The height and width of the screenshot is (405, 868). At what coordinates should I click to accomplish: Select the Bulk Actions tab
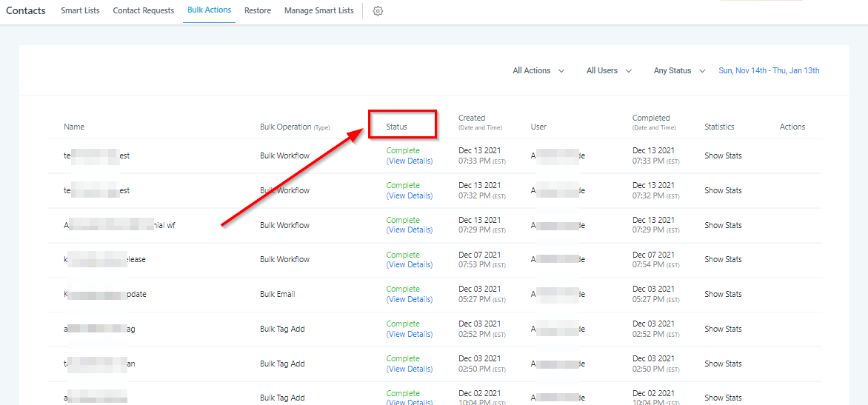pyautogui.click(x=209, y=10)
